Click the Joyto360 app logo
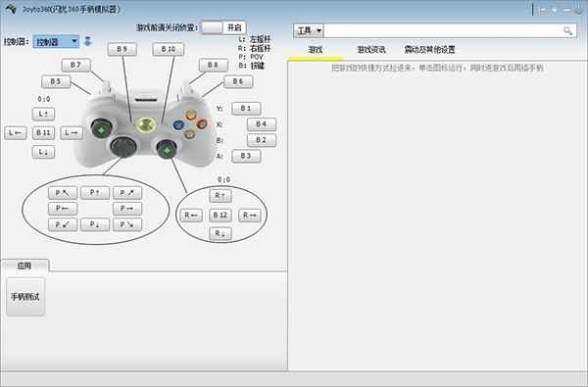This screenshot has width=588, height=387. (11, 9)
